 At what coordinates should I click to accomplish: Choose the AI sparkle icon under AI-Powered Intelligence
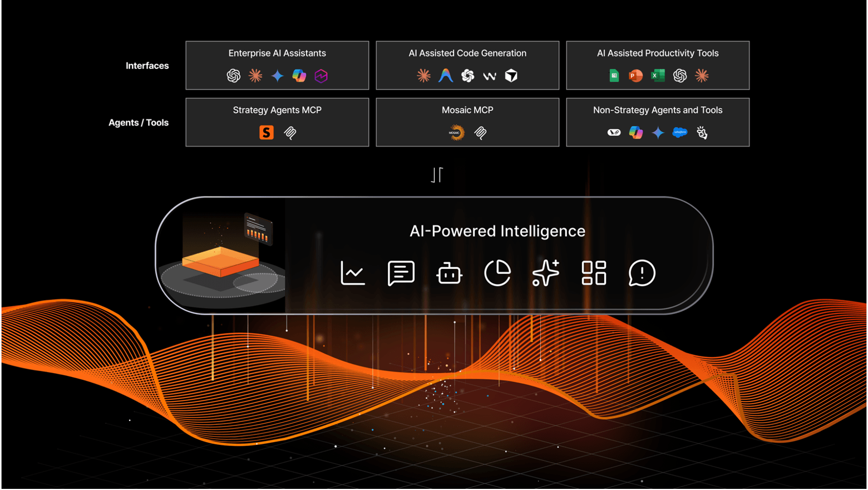point(546,273)
